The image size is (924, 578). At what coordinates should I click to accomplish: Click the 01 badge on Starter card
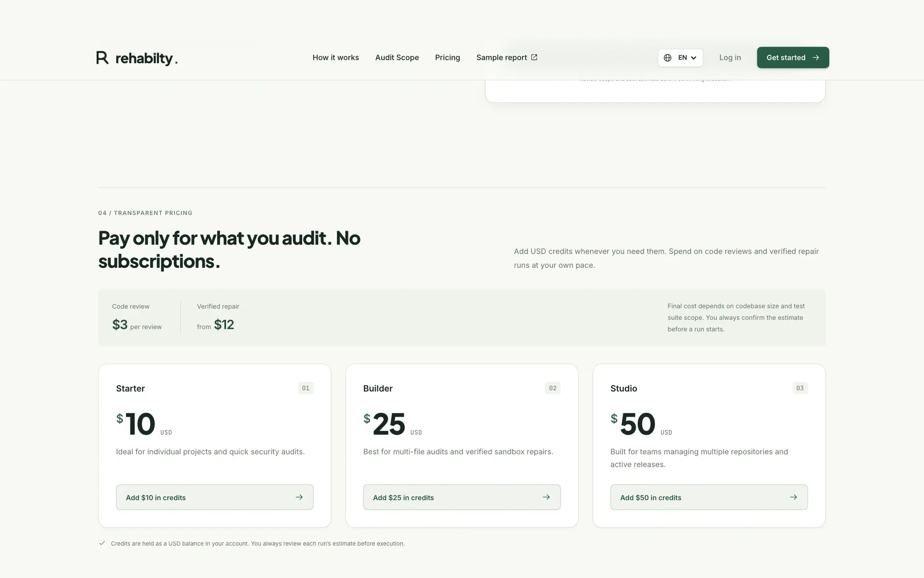tap(306, 388)
